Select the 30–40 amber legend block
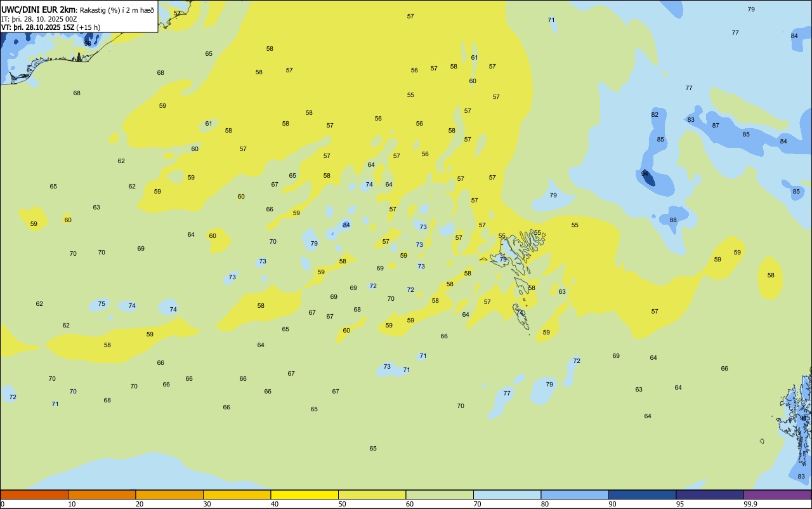Image resolution: width=812 pixels, height=509 pixels. [x=237, y=494]
